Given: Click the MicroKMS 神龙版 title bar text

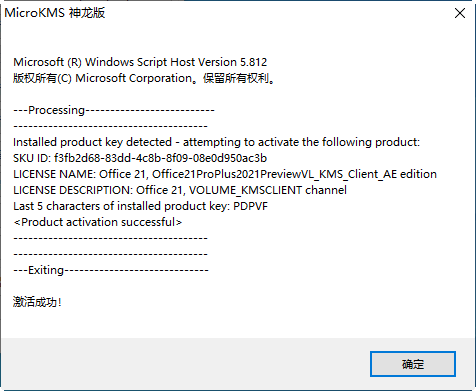Looking at the screenshot, I should click(55, 13).
